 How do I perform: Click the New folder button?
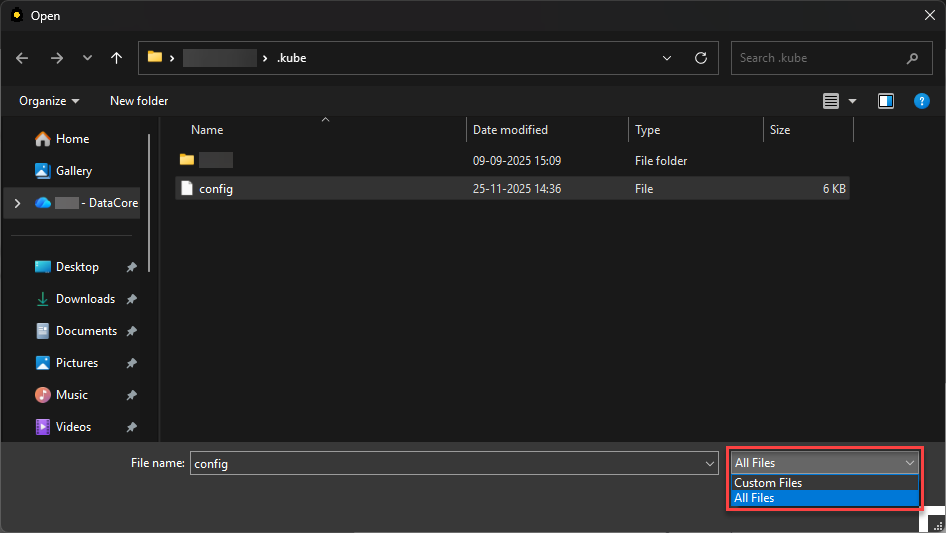pos(139,101)
